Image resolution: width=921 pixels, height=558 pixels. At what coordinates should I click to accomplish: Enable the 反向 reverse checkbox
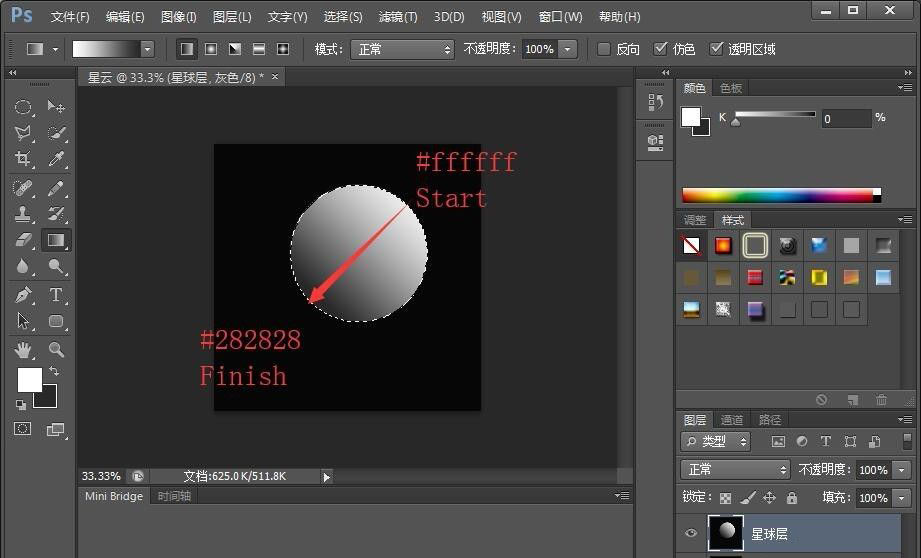(x=604, y=49)
